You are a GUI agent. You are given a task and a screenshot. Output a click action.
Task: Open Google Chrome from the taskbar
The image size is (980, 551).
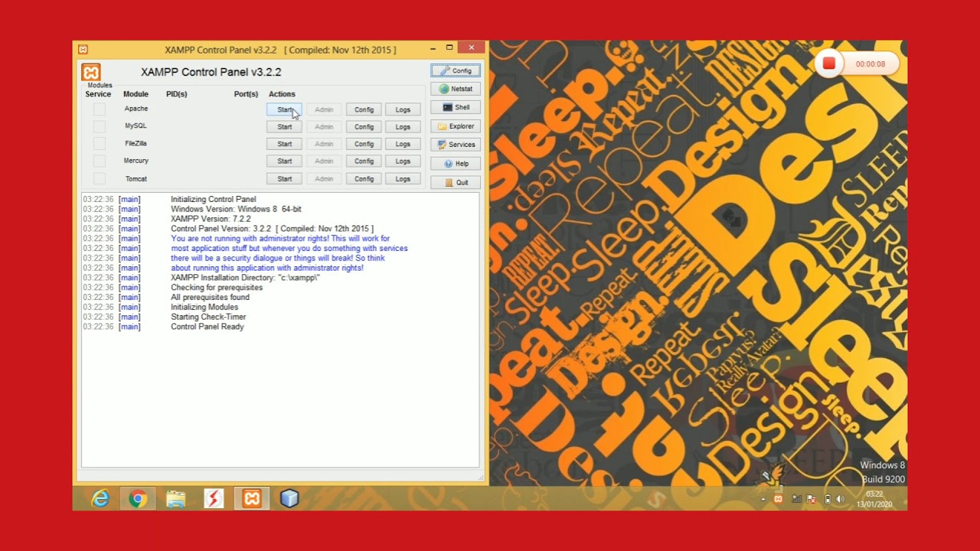(x=138, y=499)
